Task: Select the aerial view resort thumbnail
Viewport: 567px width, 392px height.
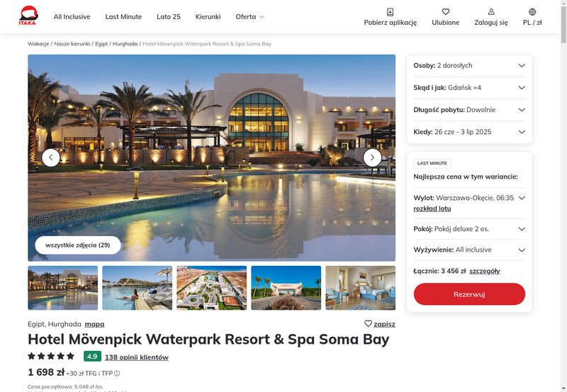Action: [211, 288]
